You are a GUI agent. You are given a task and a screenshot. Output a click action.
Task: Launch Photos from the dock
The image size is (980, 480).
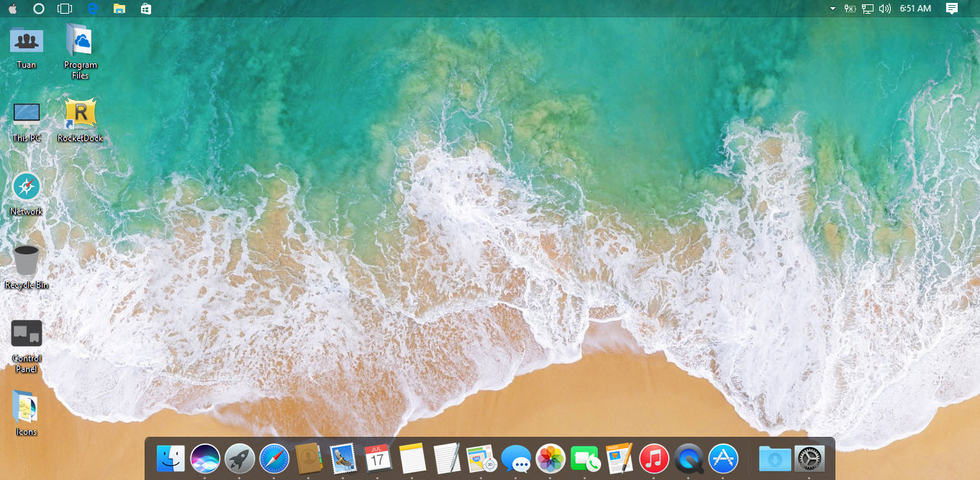[550, 458]
